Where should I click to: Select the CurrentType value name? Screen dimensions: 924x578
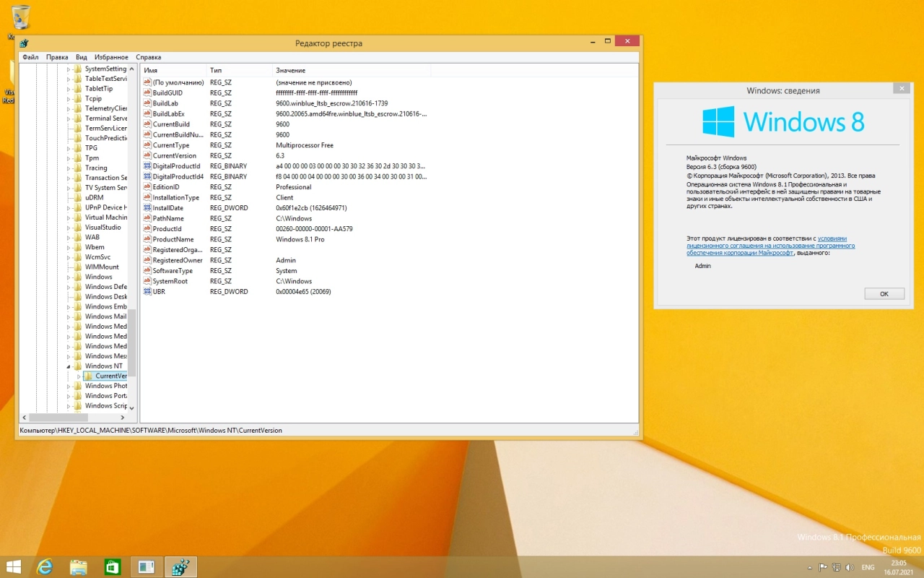[x=171, y=145]
